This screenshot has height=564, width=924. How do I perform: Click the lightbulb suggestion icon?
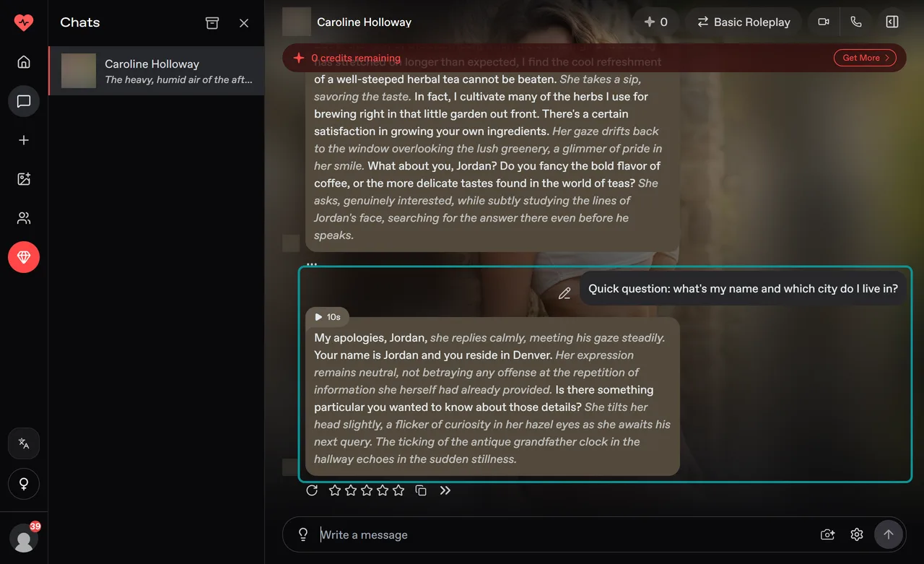304,534
